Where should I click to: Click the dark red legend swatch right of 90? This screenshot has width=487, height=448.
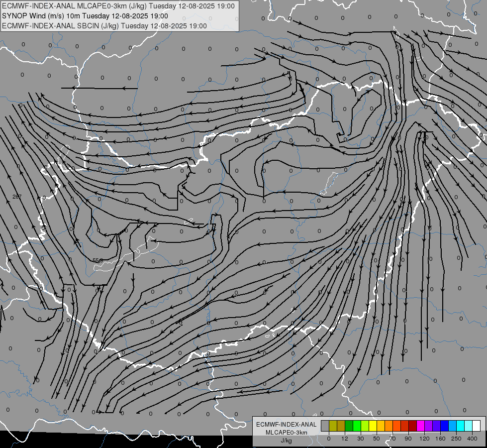tap(413, 426)
